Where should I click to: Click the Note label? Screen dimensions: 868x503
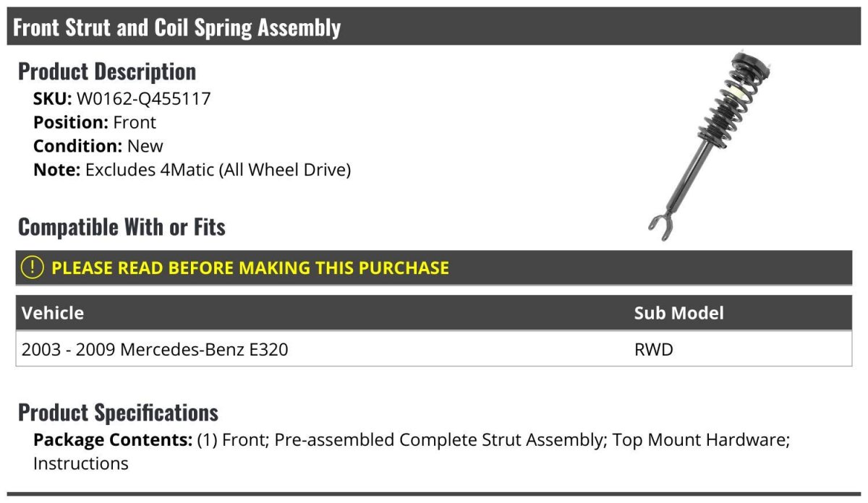(56, 170)
